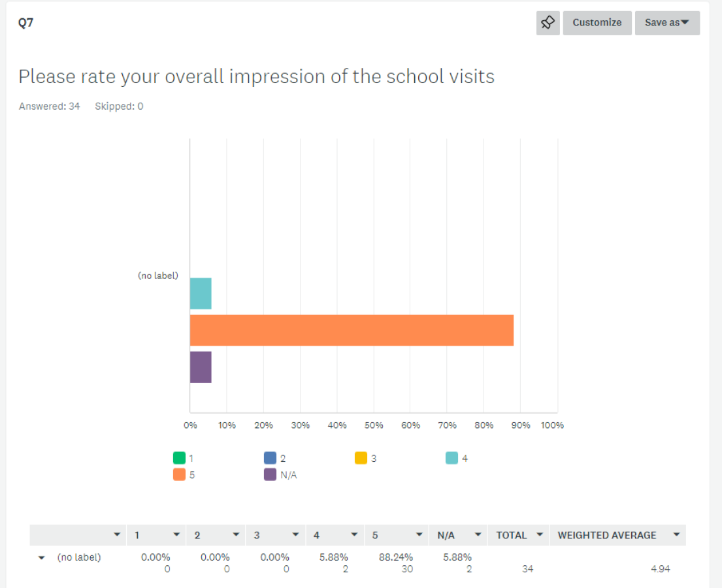Open TOTAL column header dropdown arrow
Screen dimensions: 722x588
pyautogui.click(x=540, y=534)
